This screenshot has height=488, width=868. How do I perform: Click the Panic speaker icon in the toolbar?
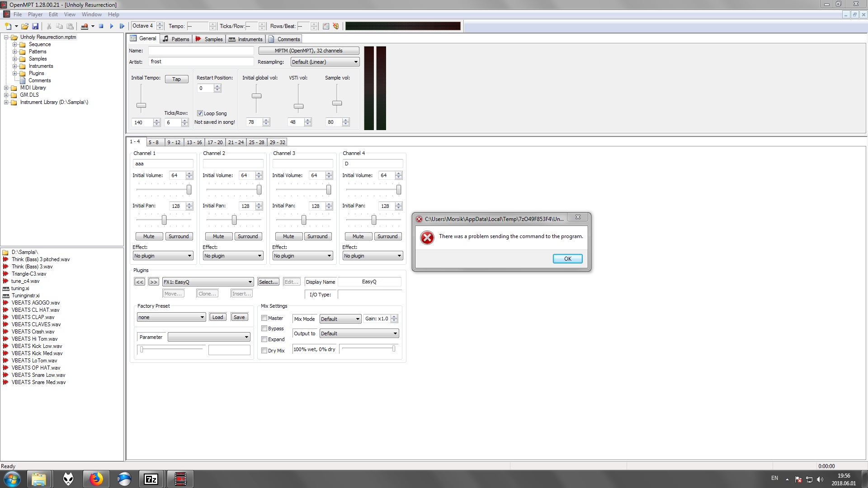(x=336, y=26)
